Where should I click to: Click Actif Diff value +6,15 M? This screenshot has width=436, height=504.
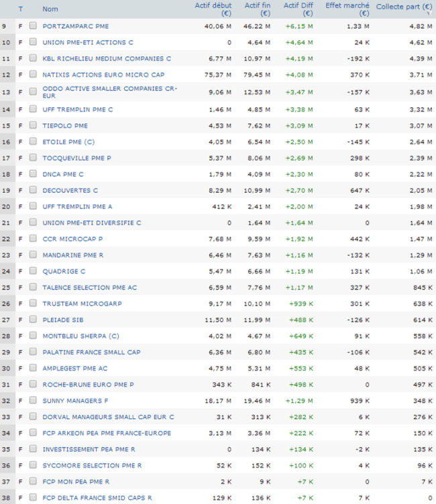[x=299, y=26]
